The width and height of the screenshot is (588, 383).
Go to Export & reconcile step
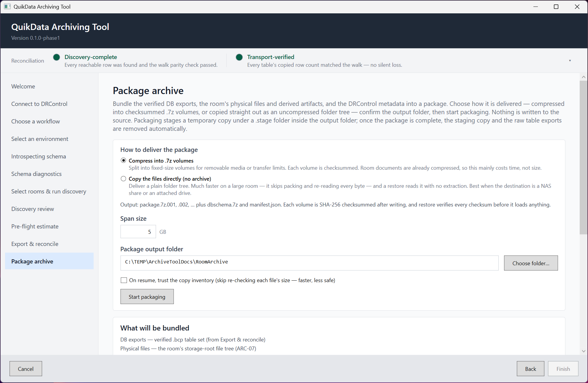click(x=49, y=244)
